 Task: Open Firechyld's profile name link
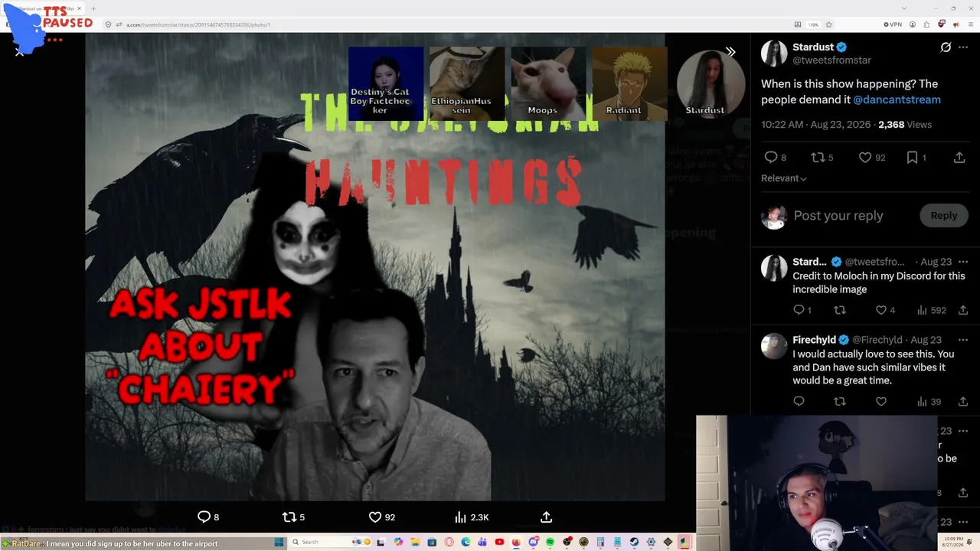pos(815,340)
